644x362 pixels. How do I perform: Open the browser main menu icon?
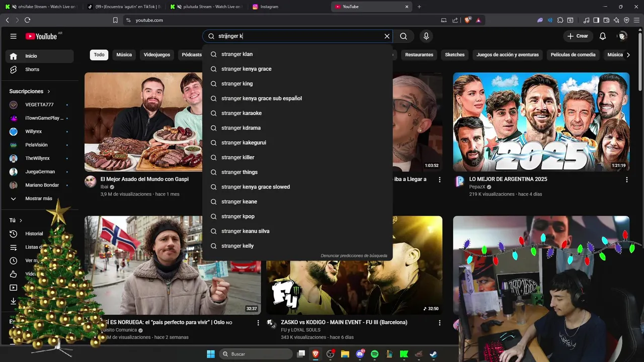pyautogui.click(x=636, y=20)
